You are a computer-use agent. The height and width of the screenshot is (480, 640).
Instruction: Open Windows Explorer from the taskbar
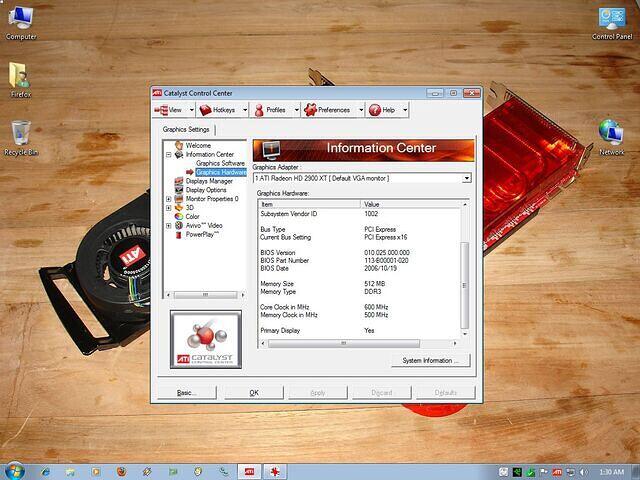coord(70,472)
